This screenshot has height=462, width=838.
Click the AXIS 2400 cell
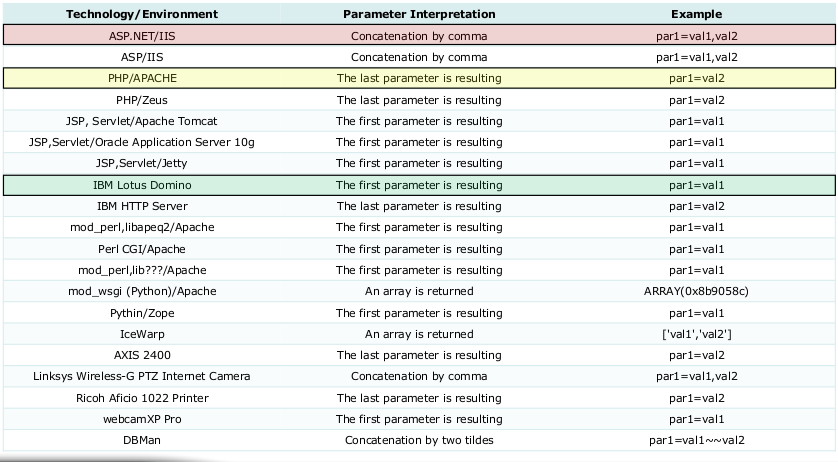[x=141, y=355]
